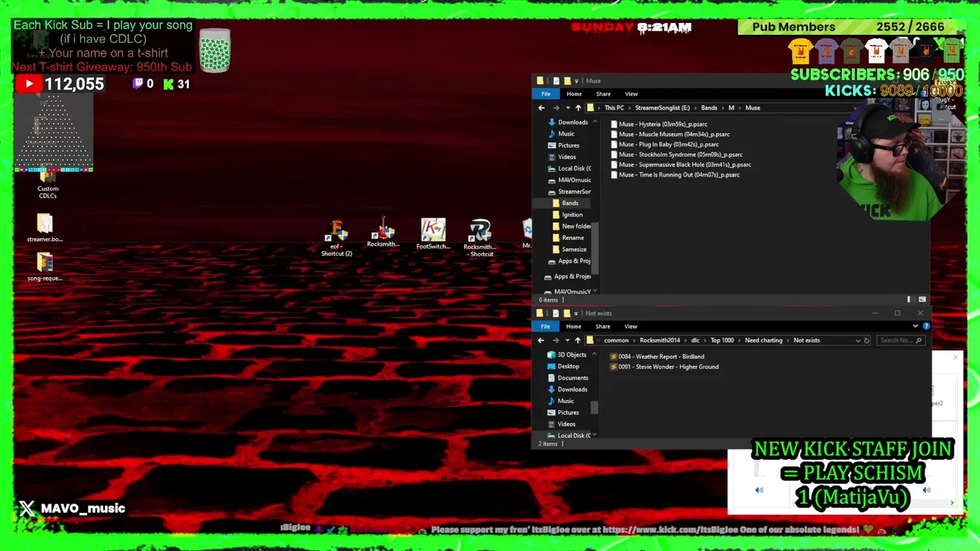Click Properties quick access icon in Muse title bar
Viewport: 980px width, 551px height.
(556, 80)
